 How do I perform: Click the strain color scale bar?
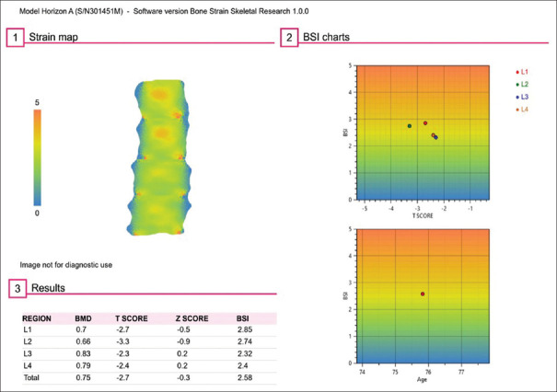coord(38,157)
